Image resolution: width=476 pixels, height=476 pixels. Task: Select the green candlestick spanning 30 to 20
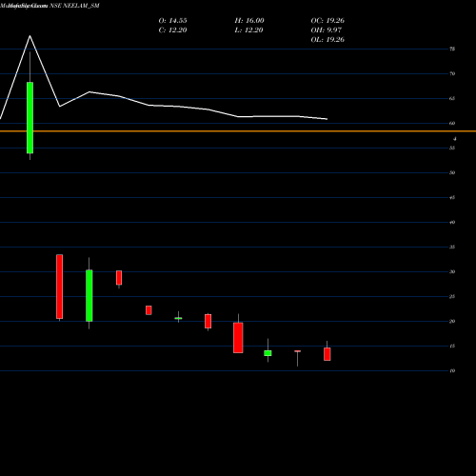point(89,295)
